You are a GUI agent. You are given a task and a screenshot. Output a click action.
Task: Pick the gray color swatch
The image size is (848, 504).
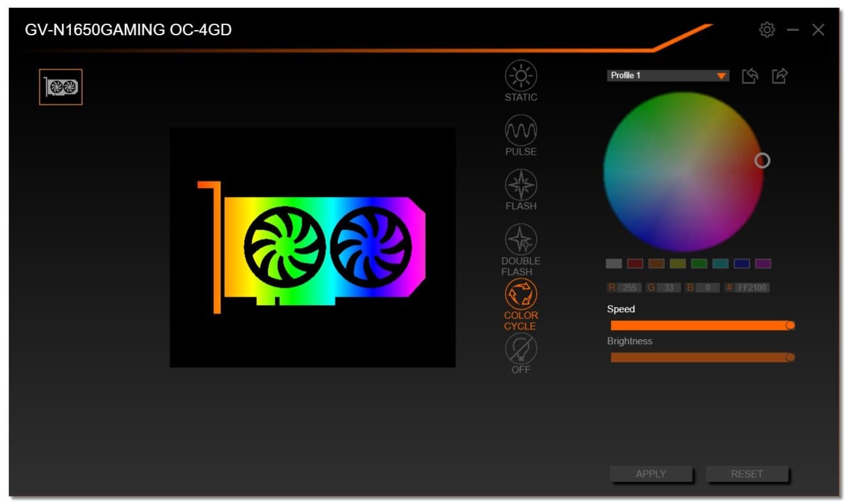click(x=614, y=264)
